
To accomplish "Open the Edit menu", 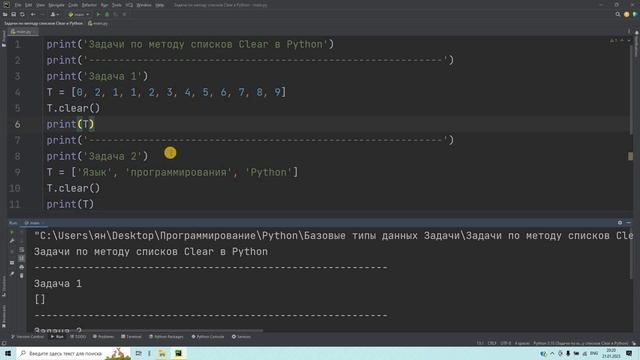I will (x=28, y=5).
